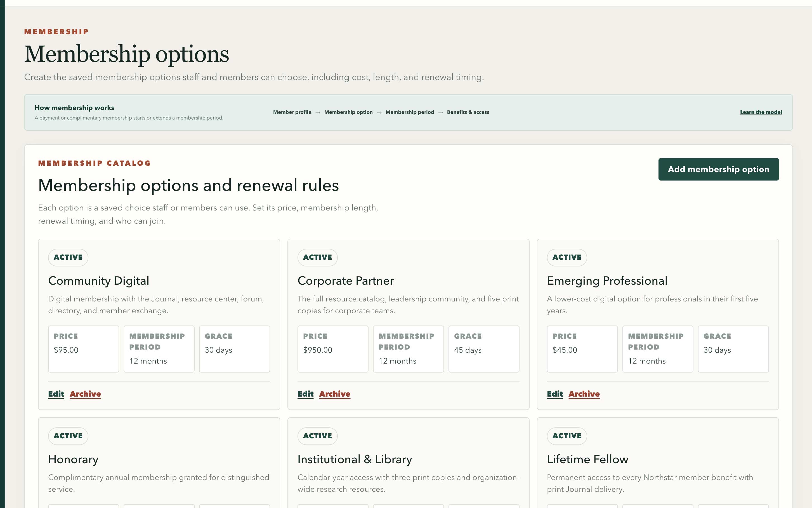The height and width of the screenshot is (508, 812).
Task: Click Membership period in the flow banner
Action: pyautogui.click(x=410, y=112)
